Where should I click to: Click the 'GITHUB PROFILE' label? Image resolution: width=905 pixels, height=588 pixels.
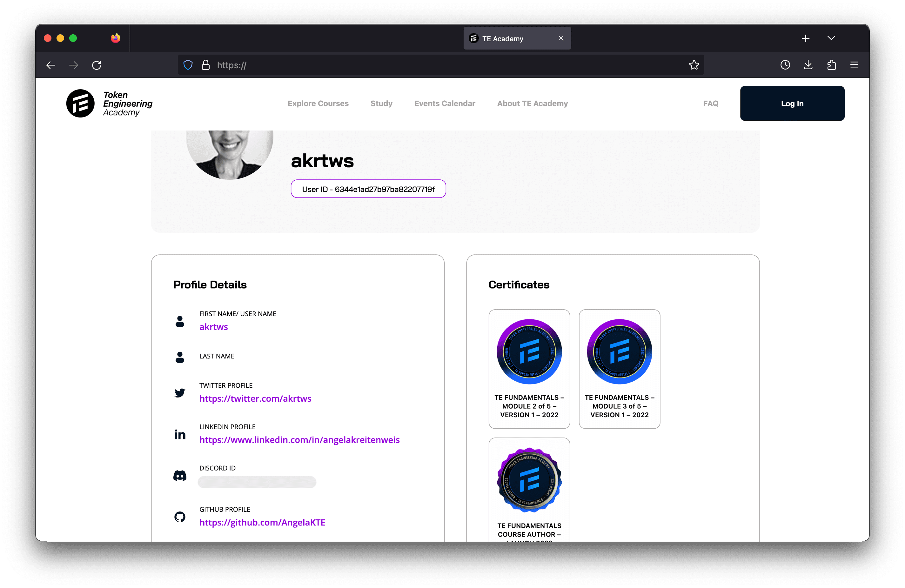tap(225, 509)
